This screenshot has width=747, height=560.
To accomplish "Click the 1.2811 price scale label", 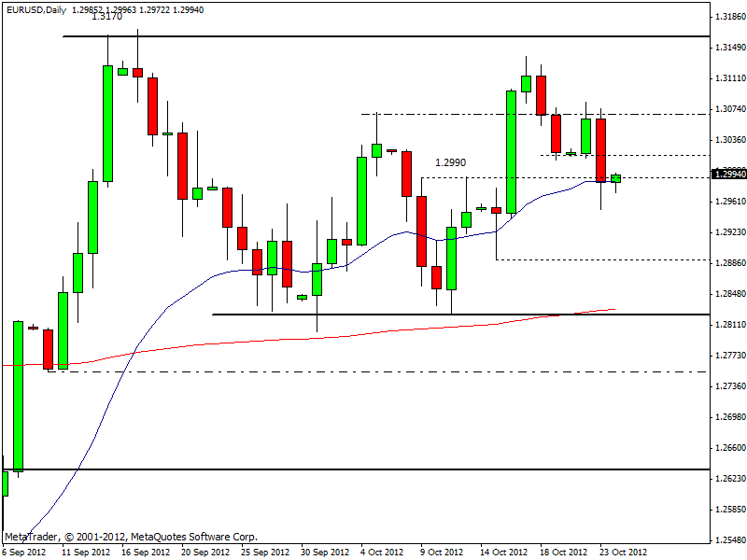I will 730,325.
